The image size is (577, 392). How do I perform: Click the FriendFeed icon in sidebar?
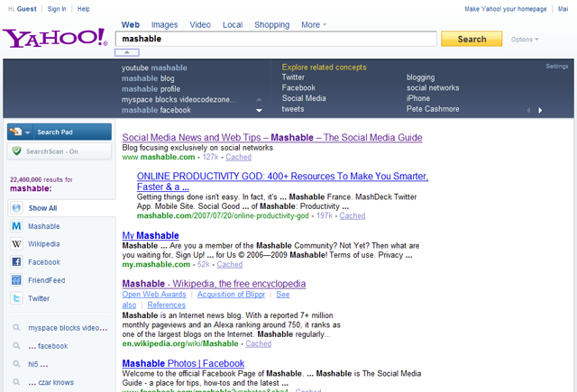pos(16,280)
